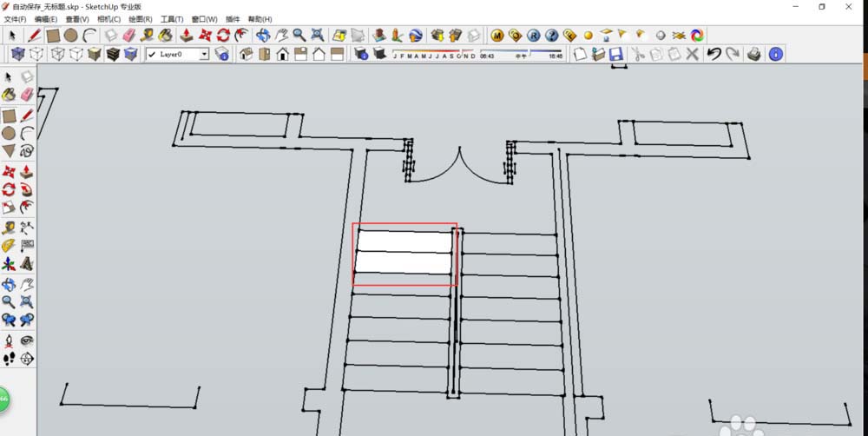The image size is (868, 436).
Task: Open the 工具(T) menu
Action: (x=172, y=19)
